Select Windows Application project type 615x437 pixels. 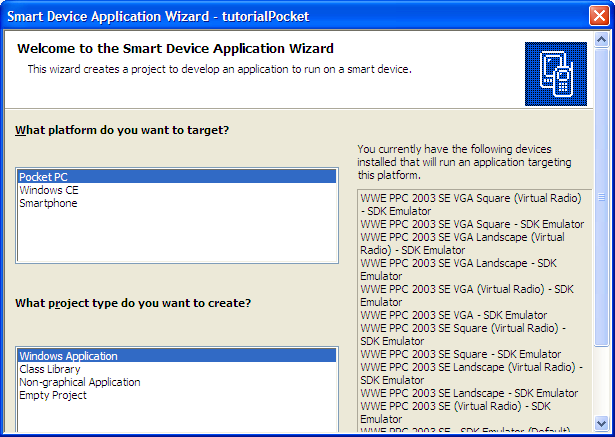pos(68,356)
